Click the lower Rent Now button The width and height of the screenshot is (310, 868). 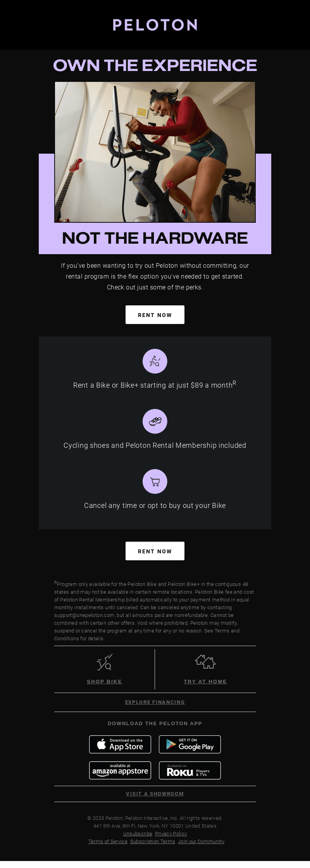[155, 551]
